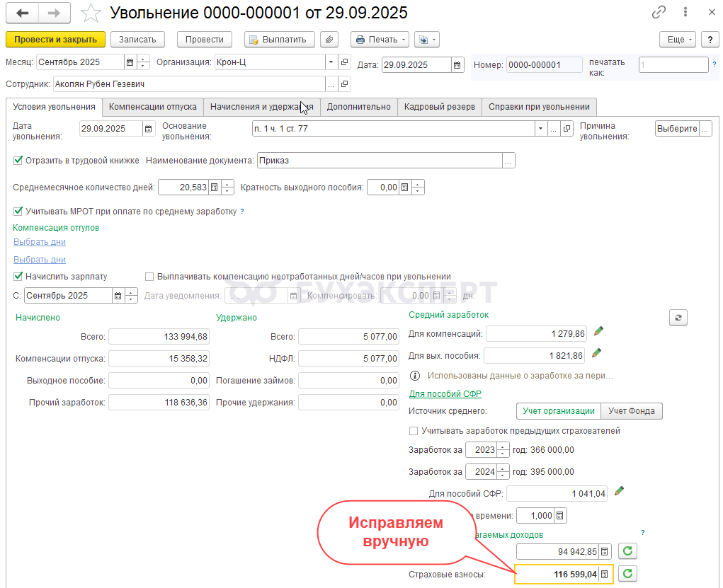The width and height of the screenshot is (723, 588).
Task: Open the Справки при увольнении tab
Action: [x=539, y=107]
